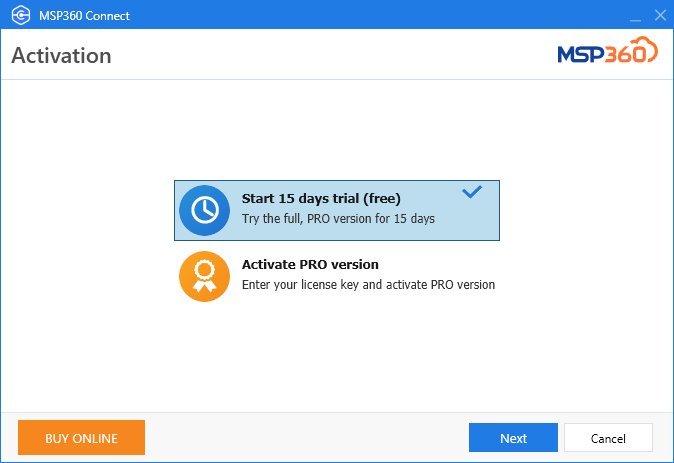Click the digit 360 in header logo
Screen dimensions: 674x463
[625, 55]
